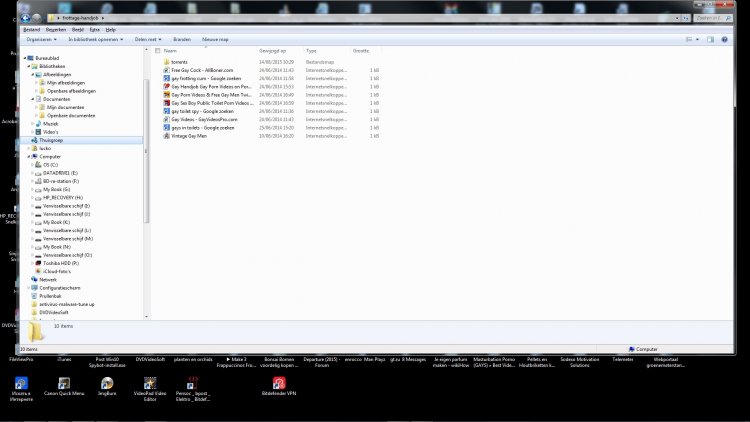Open the Bestand menu
The height and width of the screenshot is (422, 750).
click(x=32, y=30)
